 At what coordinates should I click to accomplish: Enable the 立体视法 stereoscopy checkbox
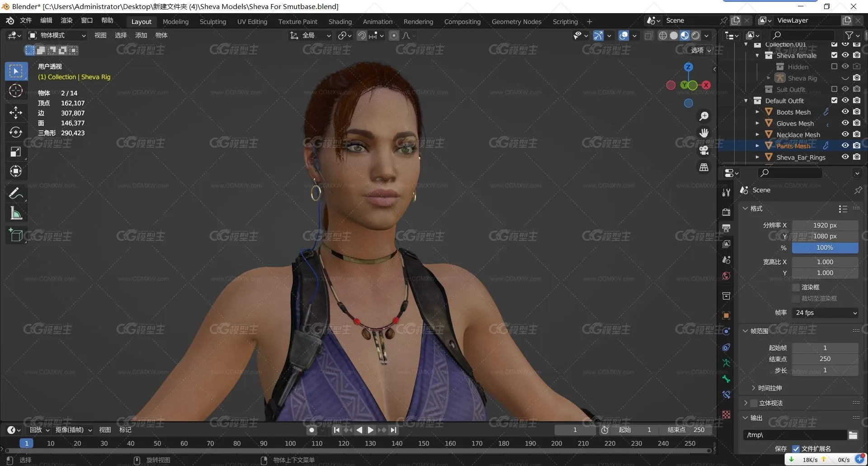[x=754, y=403]
